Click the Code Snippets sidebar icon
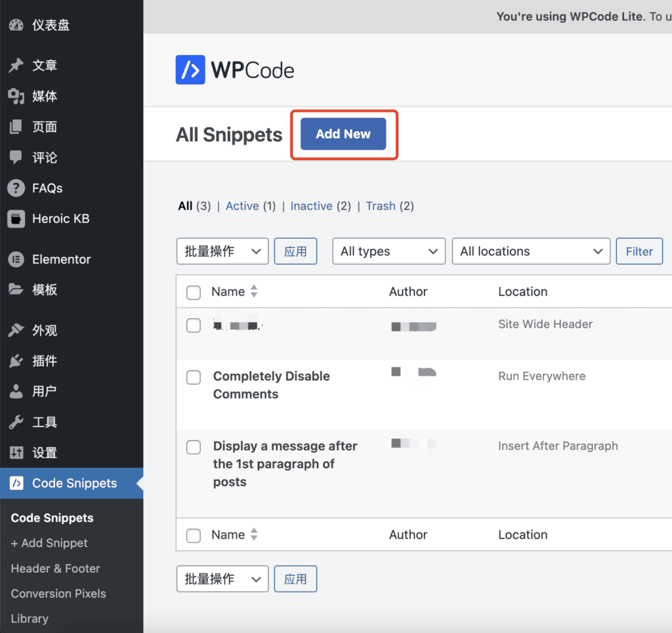The image size is (672, 633). tap(16, 483)
